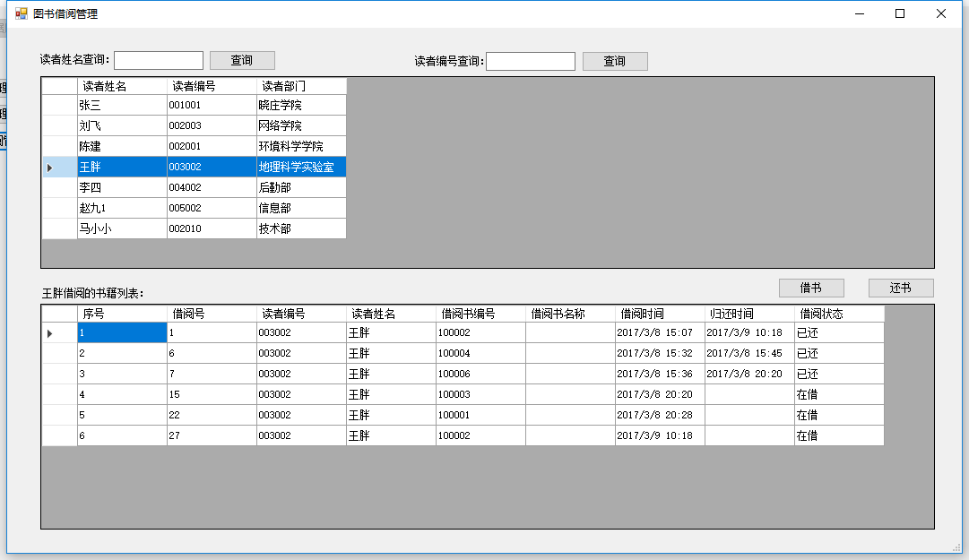Select 已还 status in borrow number 6 row
This screenshot has width=969, height=560.
(839, 353)
